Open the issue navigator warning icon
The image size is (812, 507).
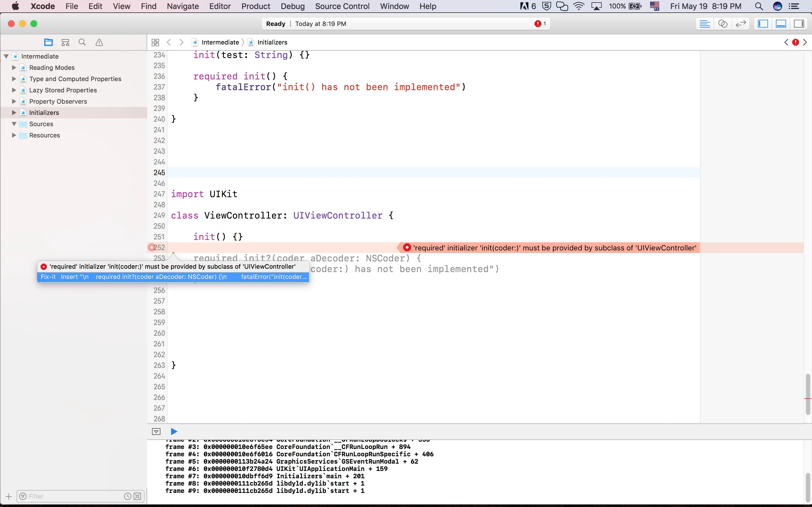click(99, 42)
